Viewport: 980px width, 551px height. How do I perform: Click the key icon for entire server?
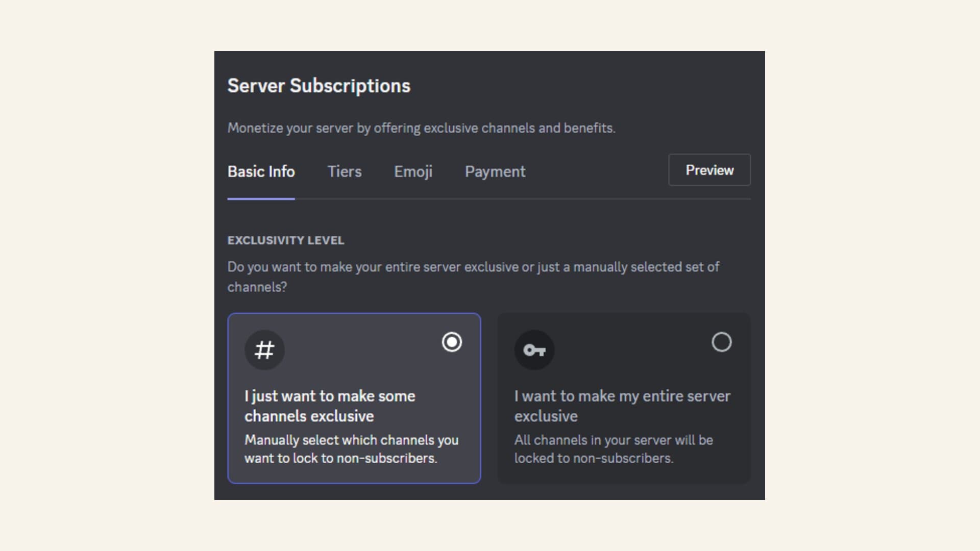534,350
